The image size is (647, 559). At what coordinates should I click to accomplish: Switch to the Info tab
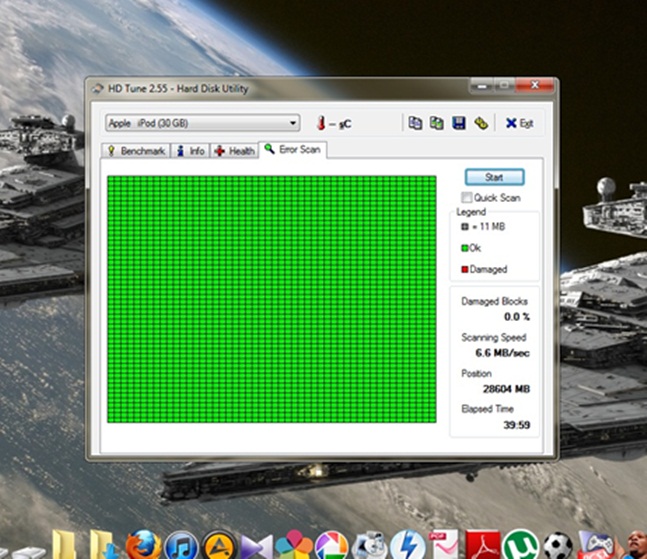(x=191, y=151)
